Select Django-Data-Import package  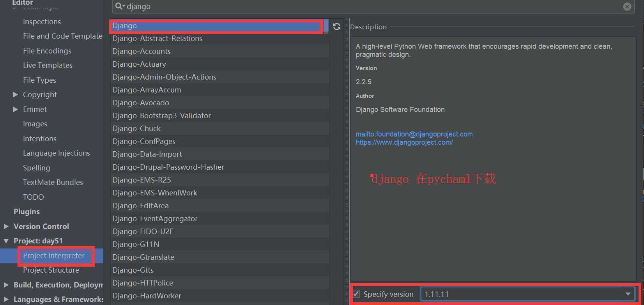[219, 154]
